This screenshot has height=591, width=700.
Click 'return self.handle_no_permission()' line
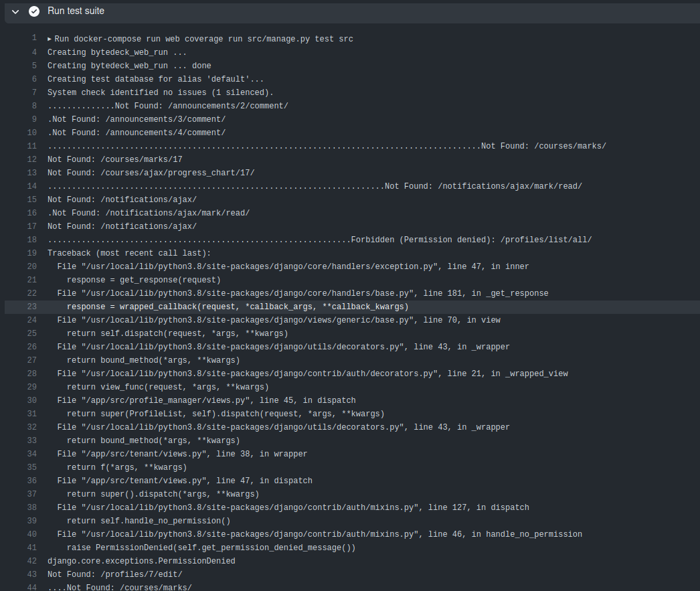coord(149,521)
